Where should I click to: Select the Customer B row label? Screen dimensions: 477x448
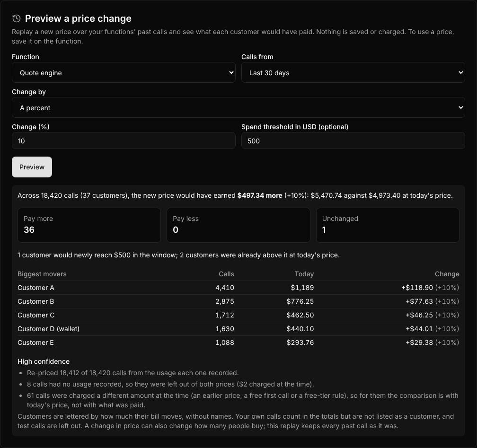(x=36, y=301)
